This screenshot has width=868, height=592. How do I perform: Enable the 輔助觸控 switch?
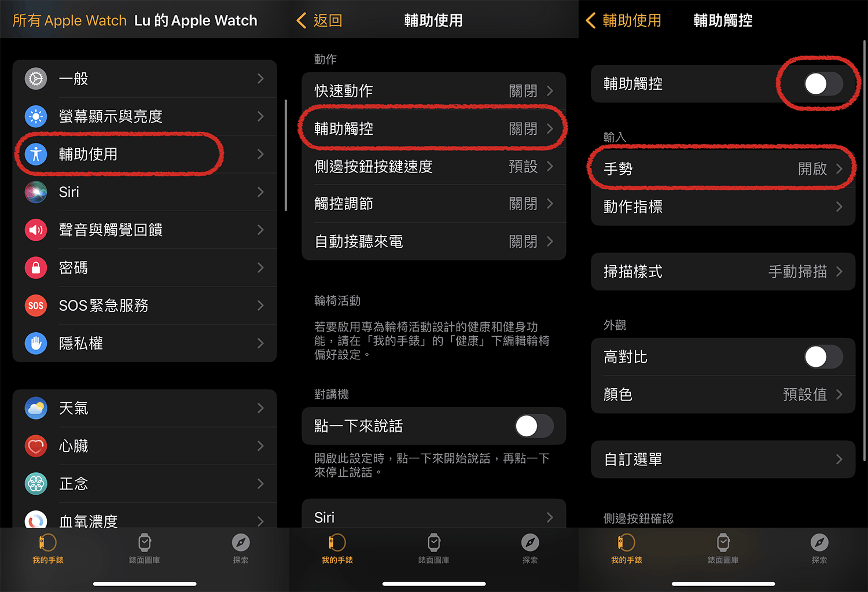[823, 84]
